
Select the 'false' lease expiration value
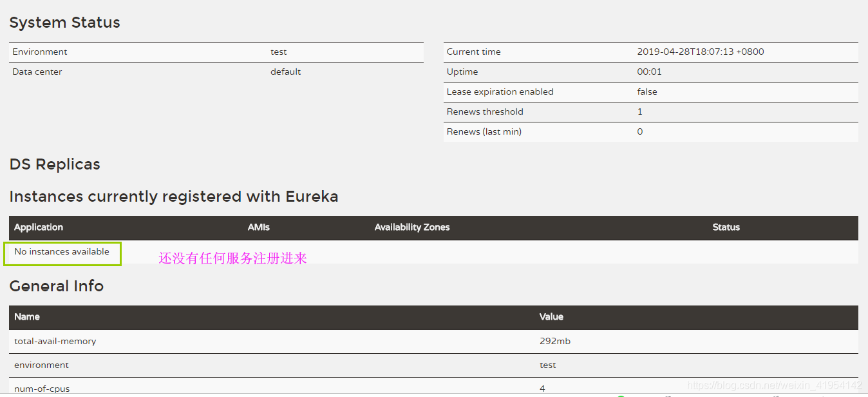click(x=647, y=92)
